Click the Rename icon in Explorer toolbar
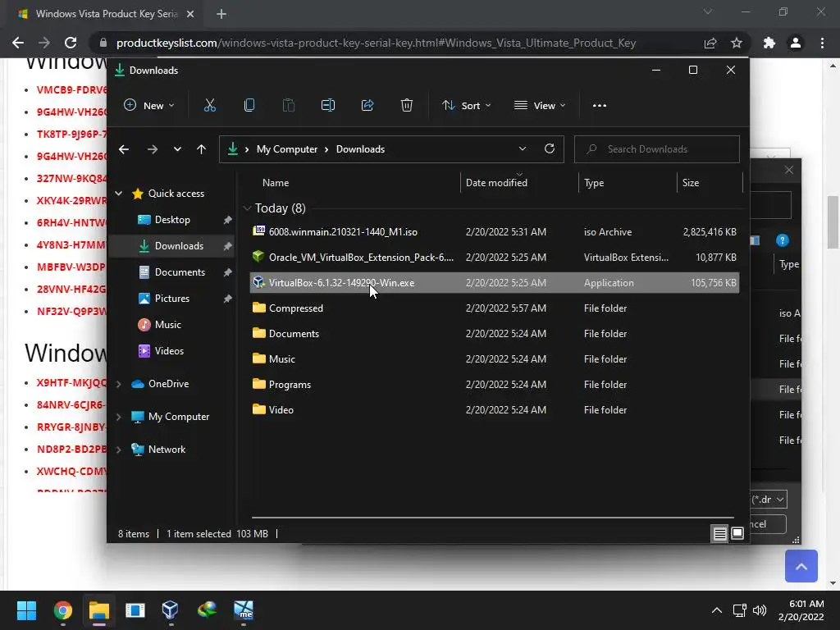This screenshot has height=630, width=840. tap(328, 106)
